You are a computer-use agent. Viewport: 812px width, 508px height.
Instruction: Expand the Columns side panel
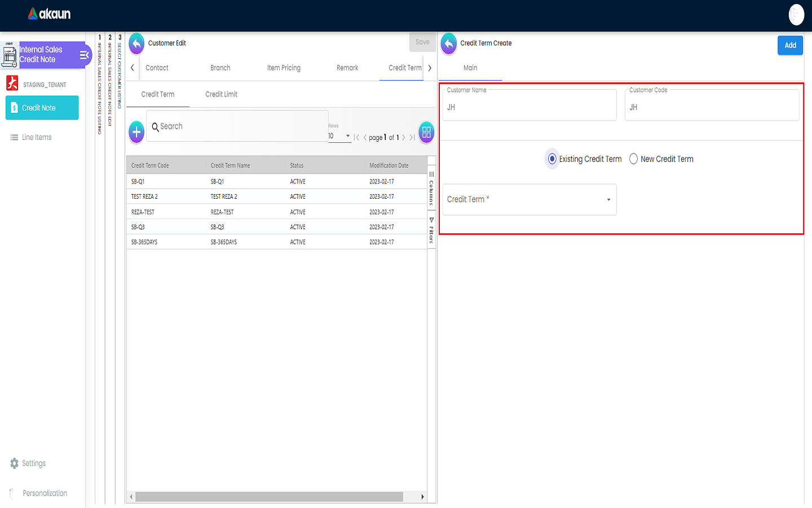(x=431, y=189)
